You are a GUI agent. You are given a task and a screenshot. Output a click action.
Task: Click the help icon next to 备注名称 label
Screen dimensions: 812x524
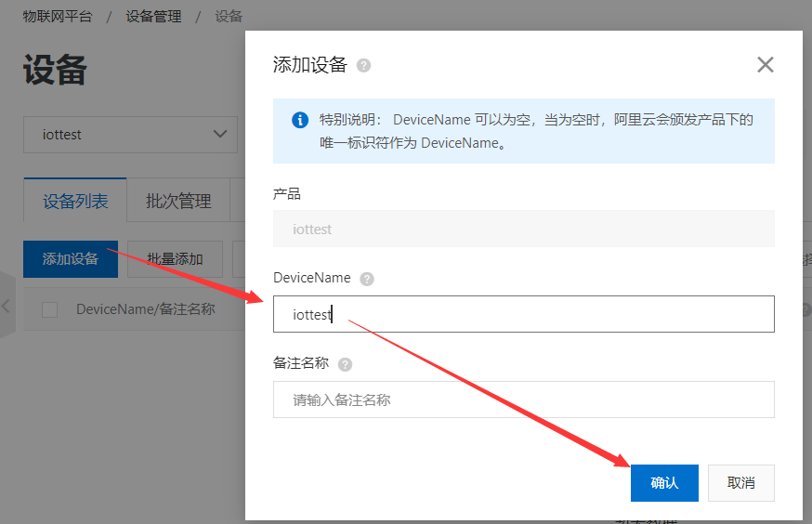pyautogui.click(x=346, y=364)
